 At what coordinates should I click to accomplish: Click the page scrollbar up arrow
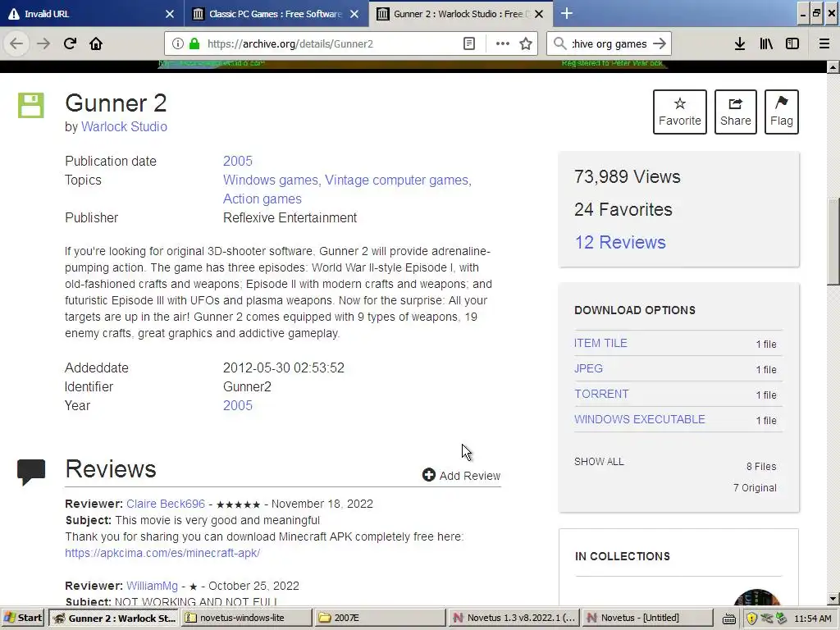(x=833, y=67)
